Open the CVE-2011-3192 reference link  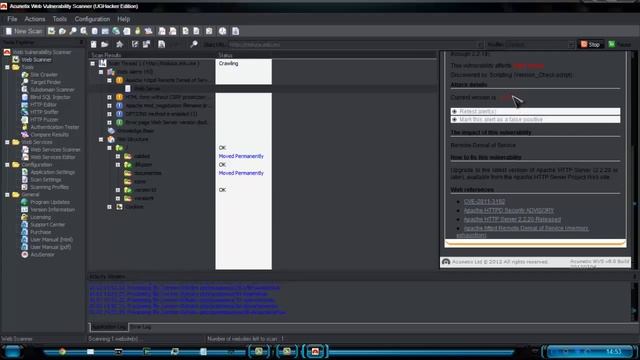point(484,202)
